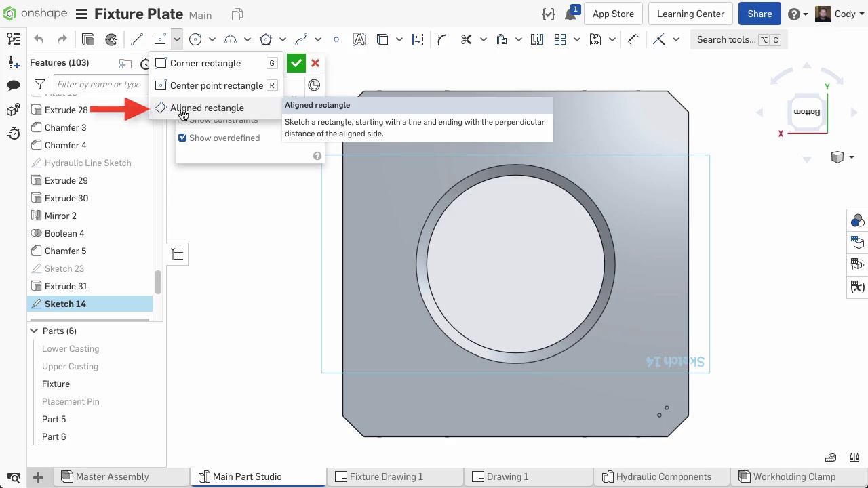Screen dimensions: 868x488
Task: Open the Learning Center
Action: point(690,14)
